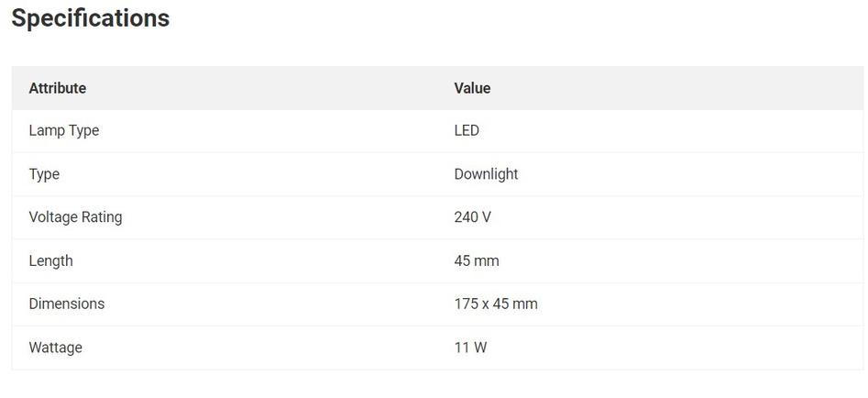This screenshot has height=398, width=868.
Task: Select the Type attribute label
Action: (x=44, y=174)
